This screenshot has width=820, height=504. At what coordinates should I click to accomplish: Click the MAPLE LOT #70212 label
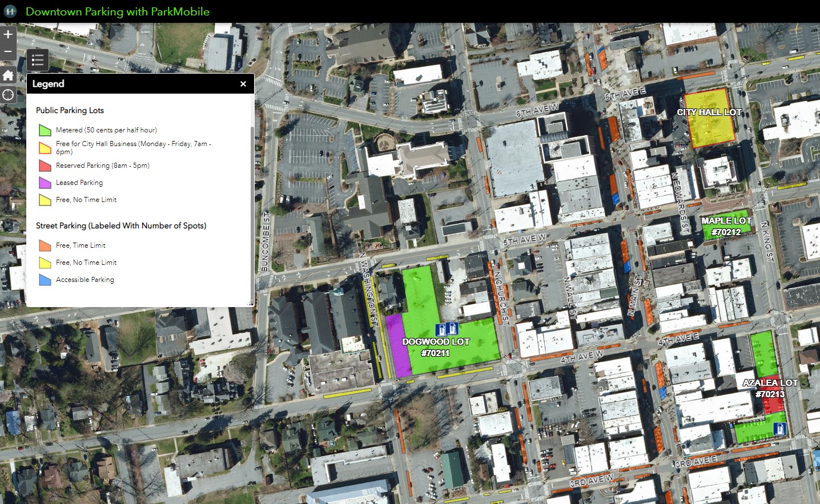[725, 227]
